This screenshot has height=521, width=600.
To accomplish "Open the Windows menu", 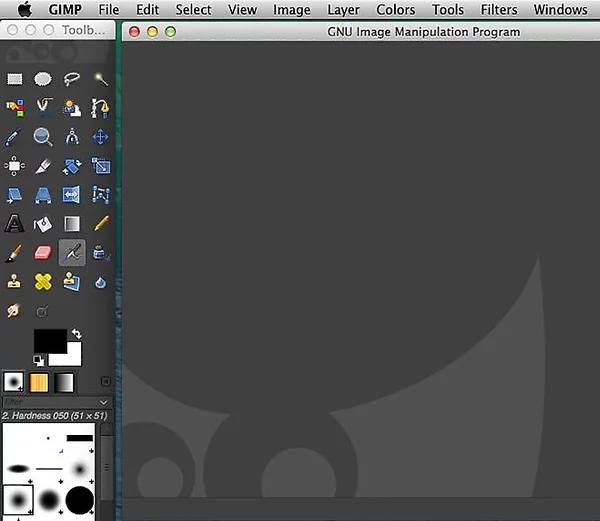I will (x=561, y=10).
